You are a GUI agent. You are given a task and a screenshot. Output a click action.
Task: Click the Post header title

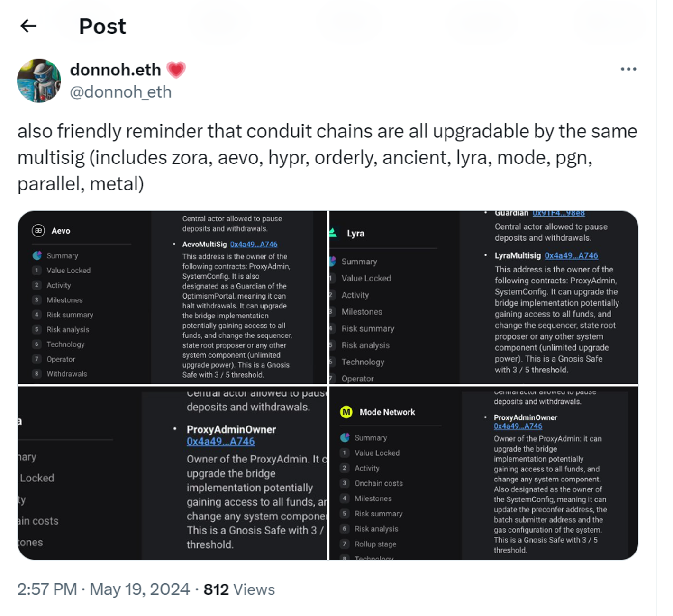[x=102, y=27]
